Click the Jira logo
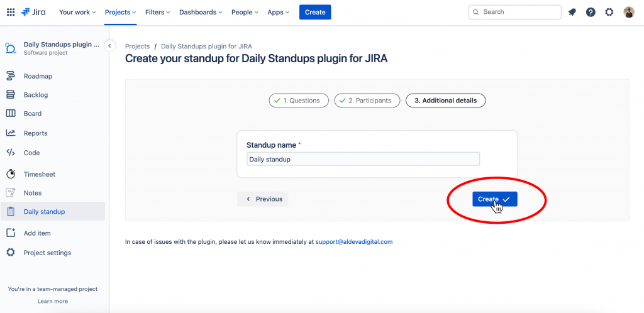The image size is (644, 313). 33,12
